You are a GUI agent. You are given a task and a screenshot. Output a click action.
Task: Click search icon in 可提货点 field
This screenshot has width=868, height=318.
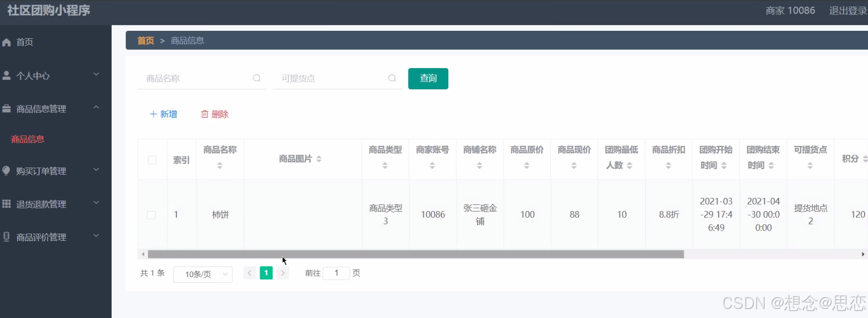pyautogui.click(x=392, y=78)
